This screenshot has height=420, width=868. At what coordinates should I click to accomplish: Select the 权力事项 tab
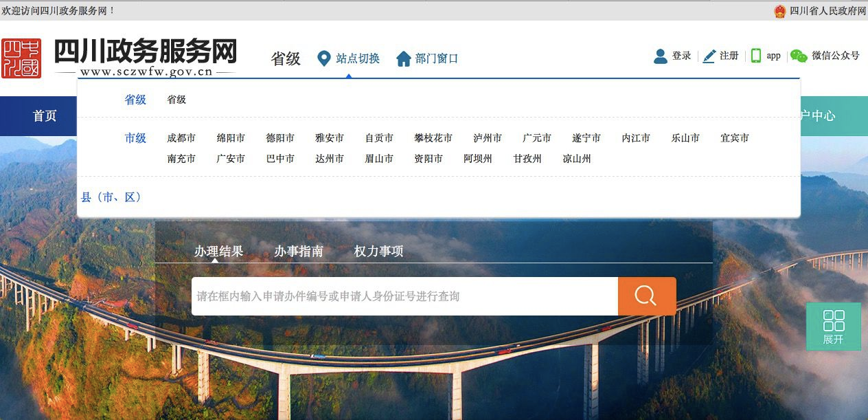click(378, 252)
